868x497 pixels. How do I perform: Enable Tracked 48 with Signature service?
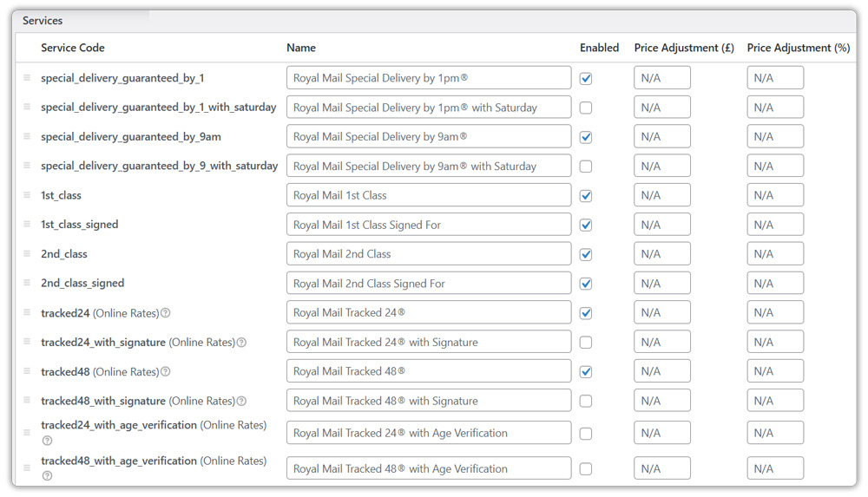(586, 402)
